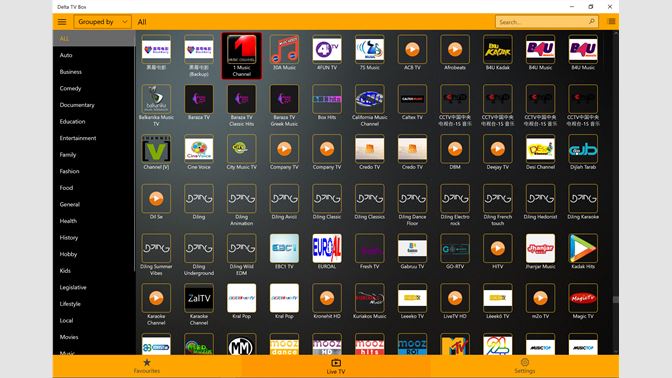Select the Auto category
This screenshot has width=672, height=378.
coord(94,55)
